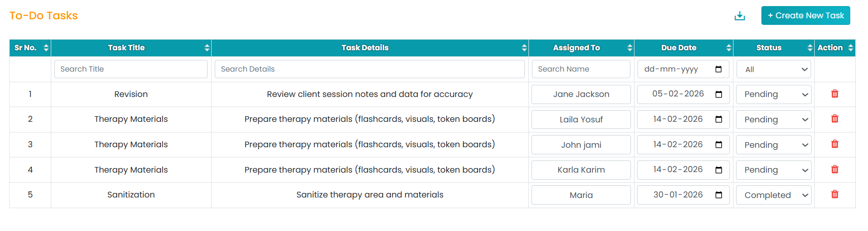This screenshot has width=868, height=231.
Task: Open calendar picker in the due date filter
Action: 719,69
